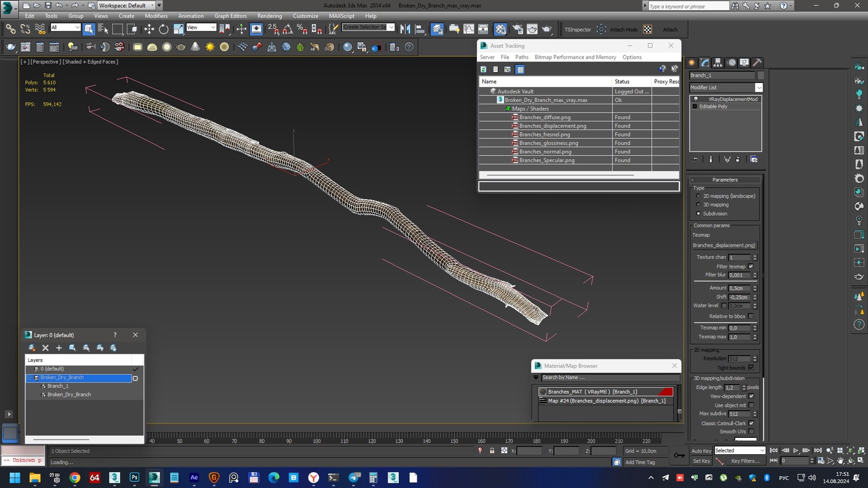
Task: Click Pin Stack icon under modifier stack
Action: point(695,159)
